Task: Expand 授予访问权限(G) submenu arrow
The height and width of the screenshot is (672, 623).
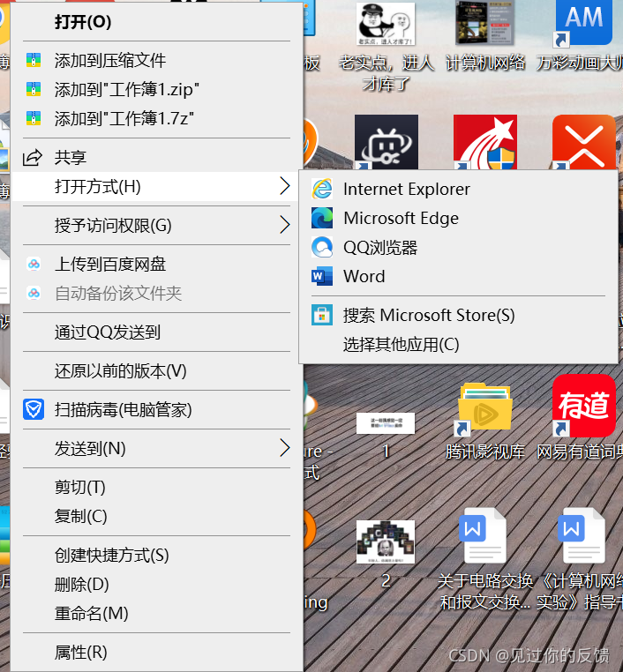Action: pyautogui.click(x=285, y=225)
